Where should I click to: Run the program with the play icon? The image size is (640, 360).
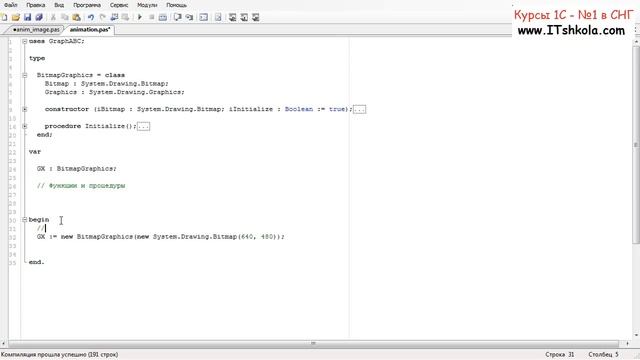140,17
